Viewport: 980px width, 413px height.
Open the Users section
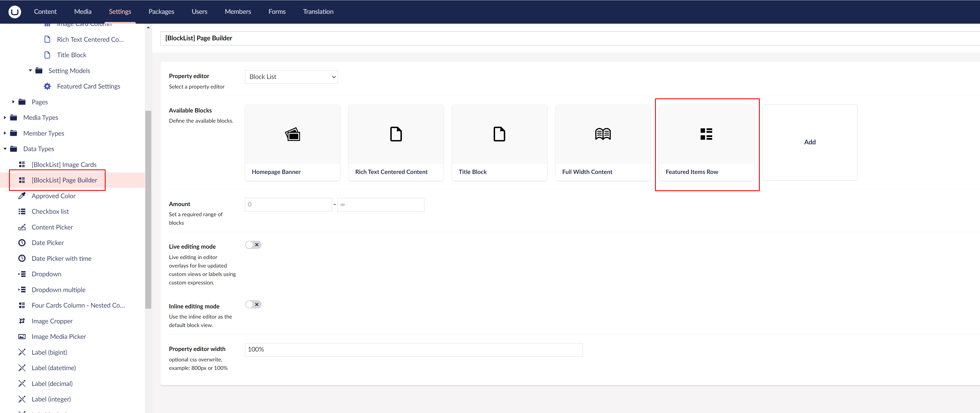[199, 12]
